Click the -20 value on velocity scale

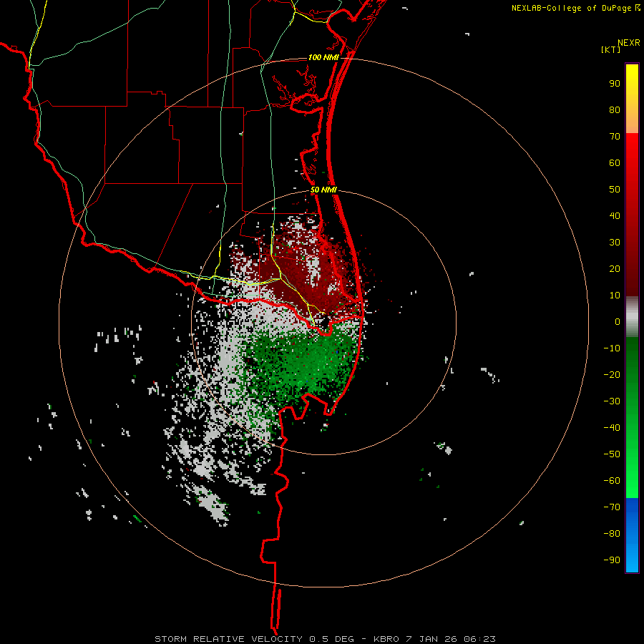612,375
